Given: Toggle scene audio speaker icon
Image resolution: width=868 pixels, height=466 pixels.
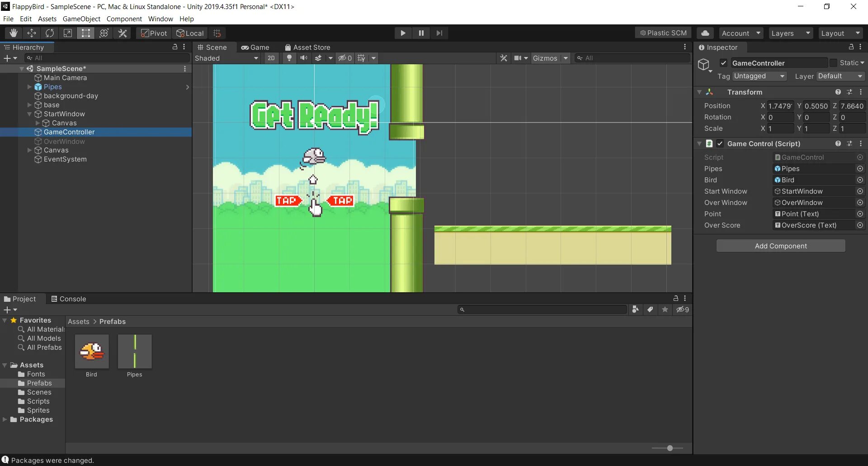Looking at the screenshot, I should (304, 58).
